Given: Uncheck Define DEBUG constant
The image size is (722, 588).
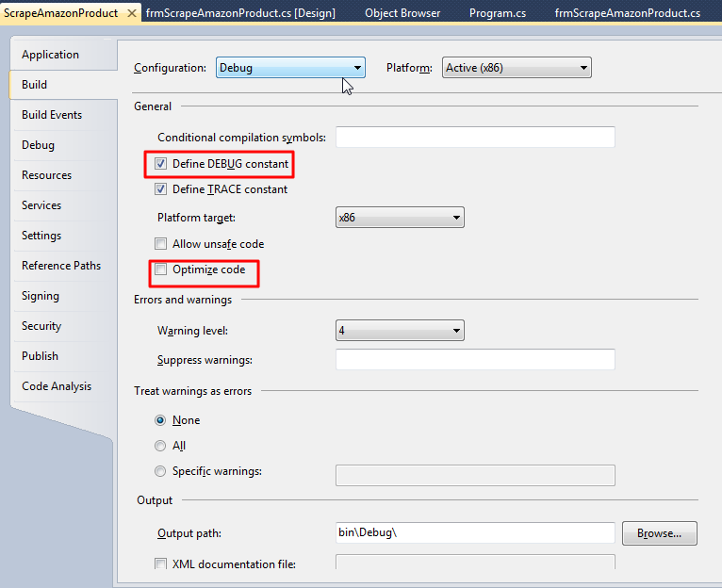Looking at the screenshot, I should (x=160, y=164).
